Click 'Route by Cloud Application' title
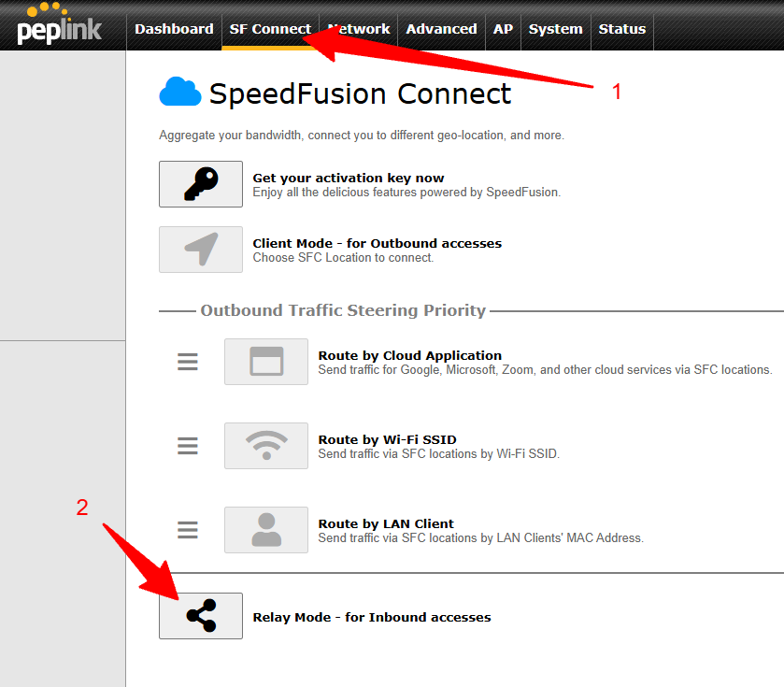This screenshot has width=784, height=687. [410, 355]
